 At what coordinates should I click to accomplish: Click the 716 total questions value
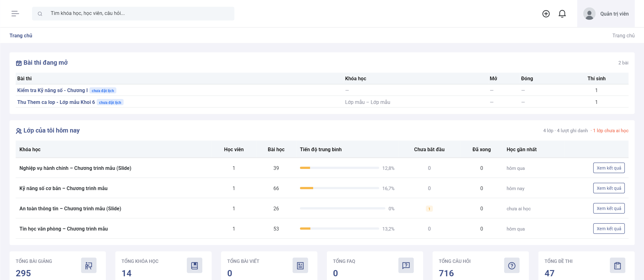tap(446, 273)
